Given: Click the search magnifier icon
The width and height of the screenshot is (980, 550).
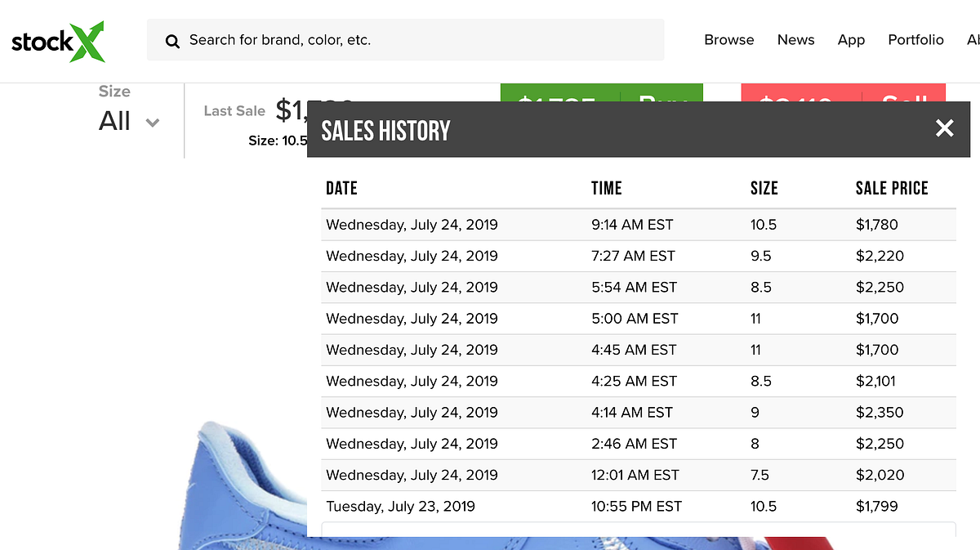Looking at the screenshot, I should (172, 41).
